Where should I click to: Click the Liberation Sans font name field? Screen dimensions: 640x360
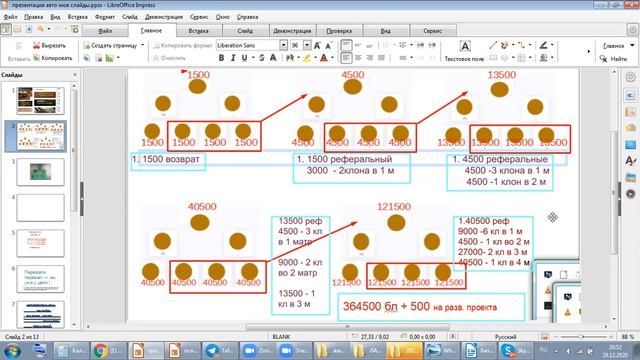click(248, 45)
